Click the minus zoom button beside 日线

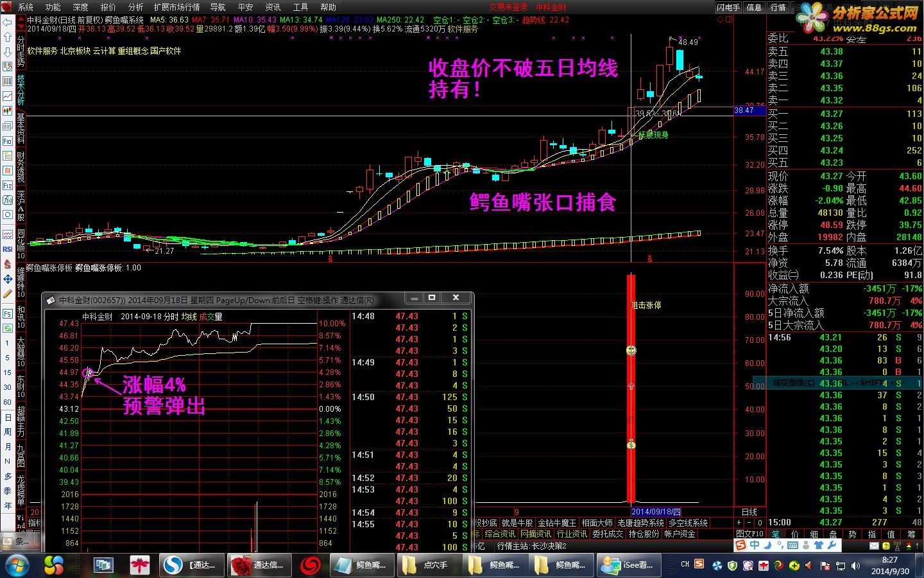pos(749,523)
